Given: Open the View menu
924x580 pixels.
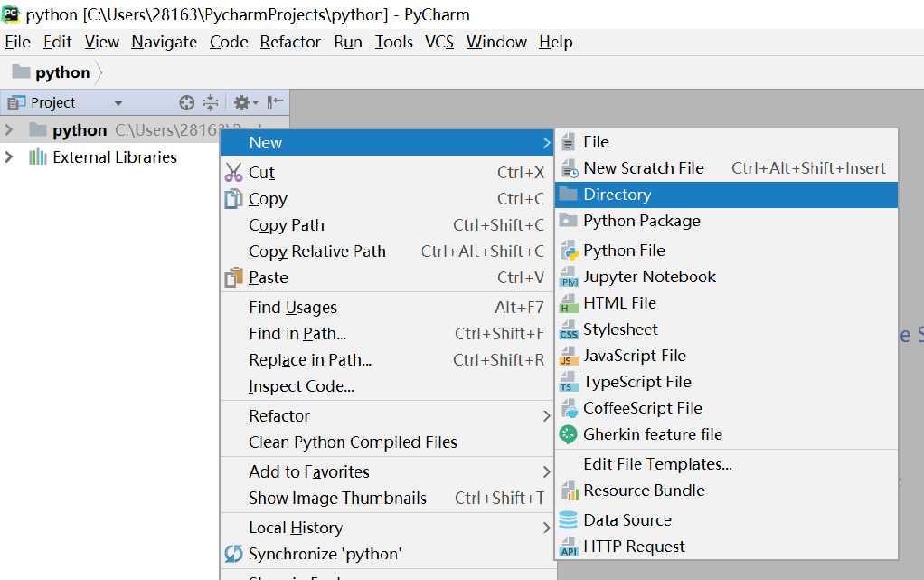Looking at the screenshot, I should click(101, 42).
